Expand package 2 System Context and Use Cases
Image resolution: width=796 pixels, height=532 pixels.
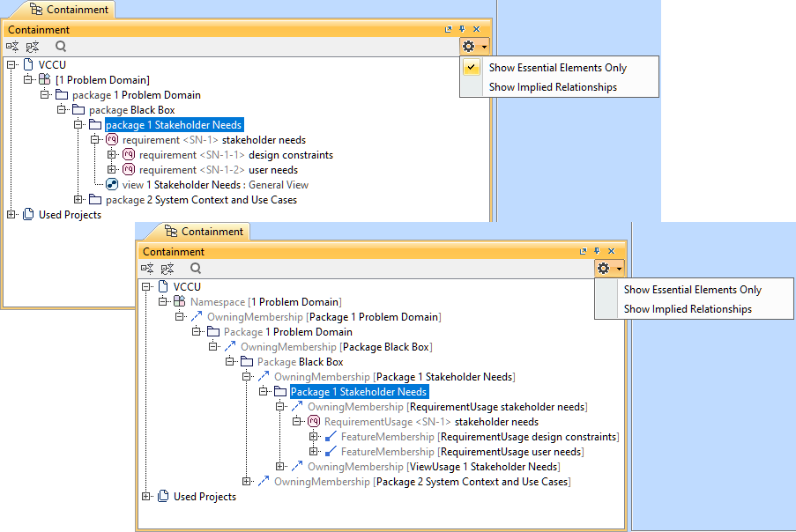[x=78, y=200]
